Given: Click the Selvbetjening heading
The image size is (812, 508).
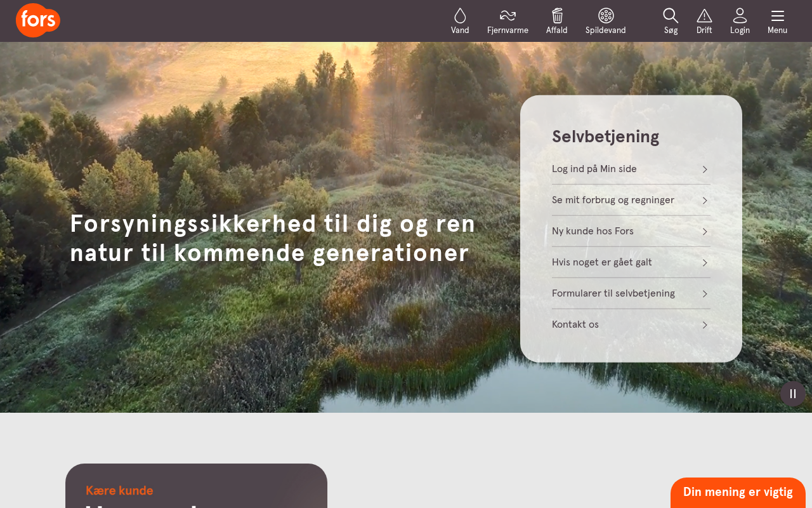Looking at the screenshot, I should (x=605, y=137).
